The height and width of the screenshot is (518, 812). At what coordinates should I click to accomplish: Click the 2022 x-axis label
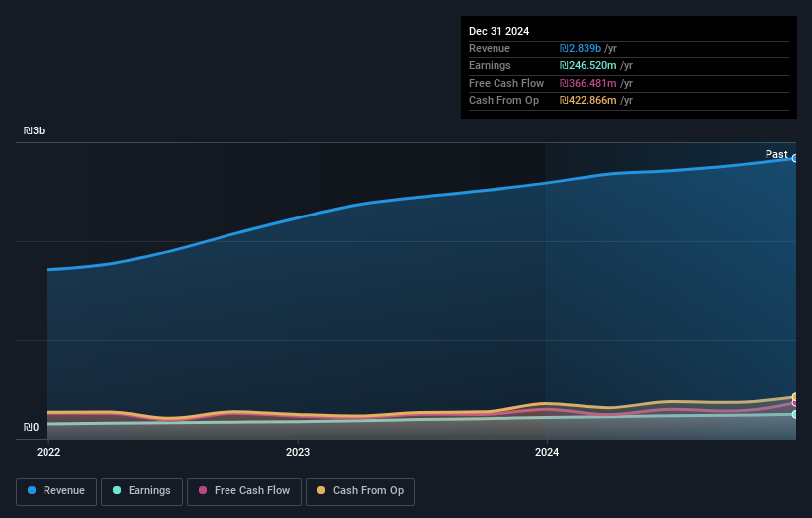[x=48, y=453]
